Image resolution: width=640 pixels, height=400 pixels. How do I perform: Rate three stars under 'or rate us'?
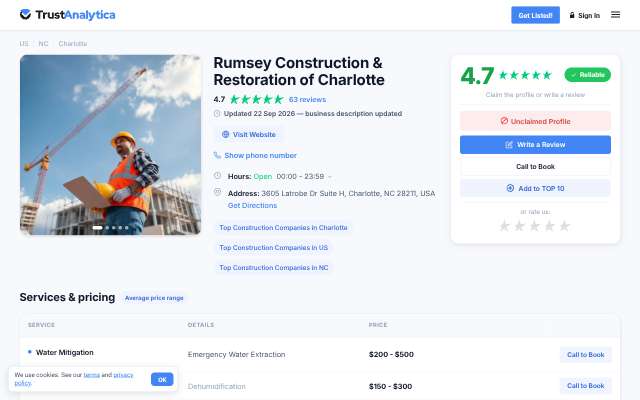pos(534,226)
